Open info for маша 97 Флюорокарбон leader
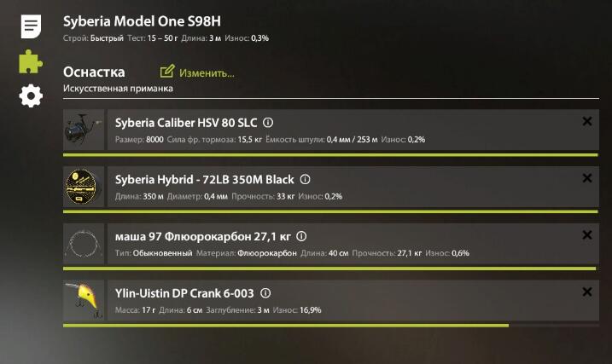The width and height of the screenshot is (612, 364). click(301, 236)
